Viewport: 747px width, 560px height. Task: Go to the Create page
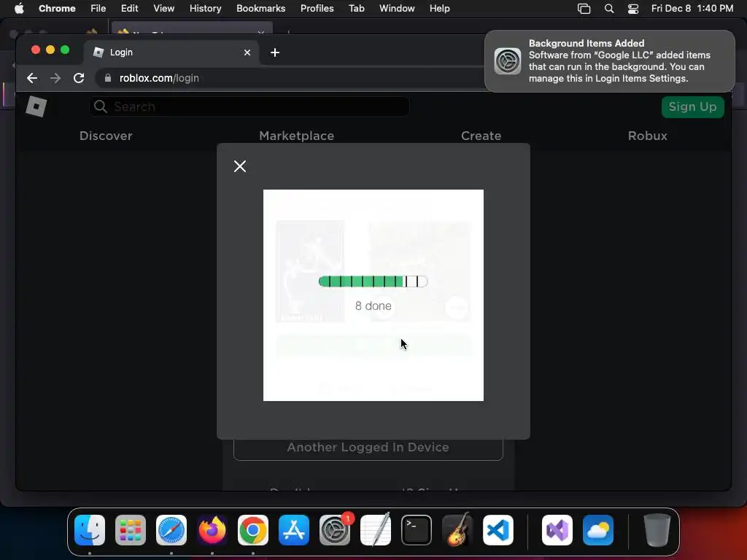point(481,136)
